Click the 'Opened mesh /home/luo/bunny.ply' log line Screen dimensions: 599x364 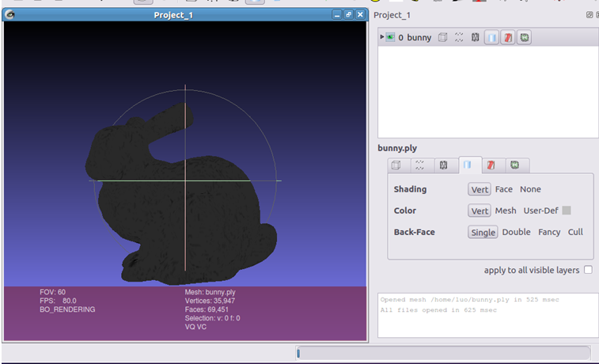(469, 300)
